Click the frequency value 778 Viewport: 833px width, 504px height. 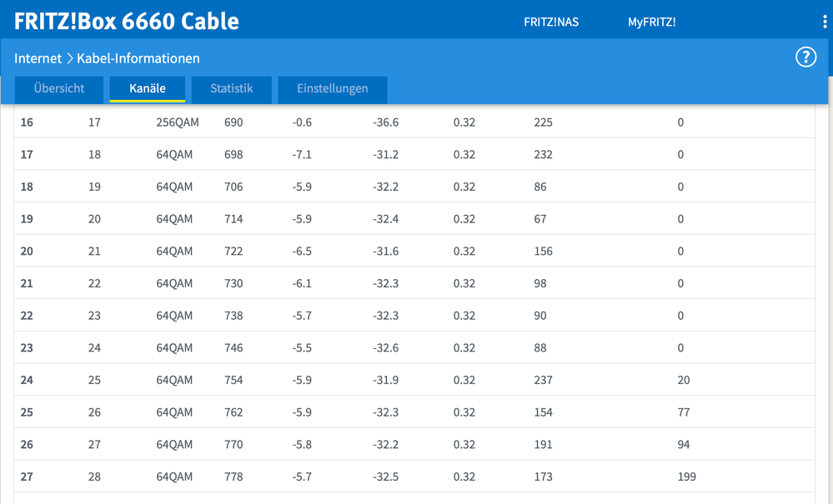point(233,477)
